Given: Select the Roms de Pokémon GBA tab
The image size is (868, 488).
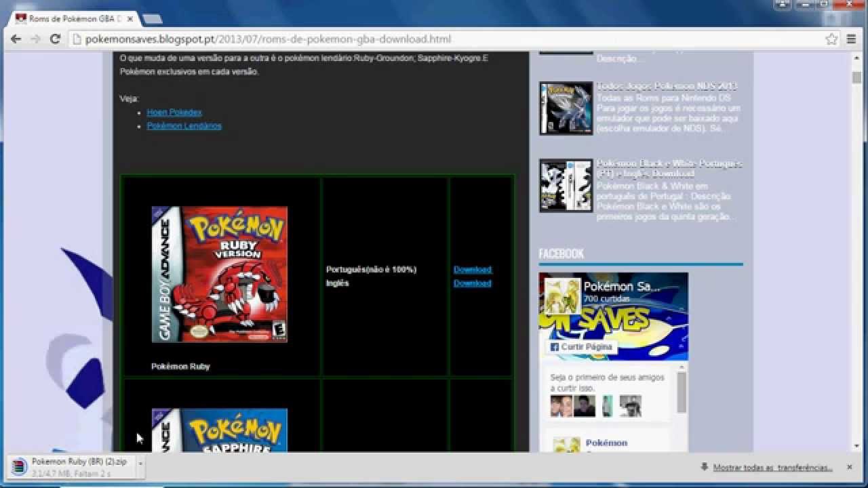Looking at the screenshot, I should tap(73, 19).
